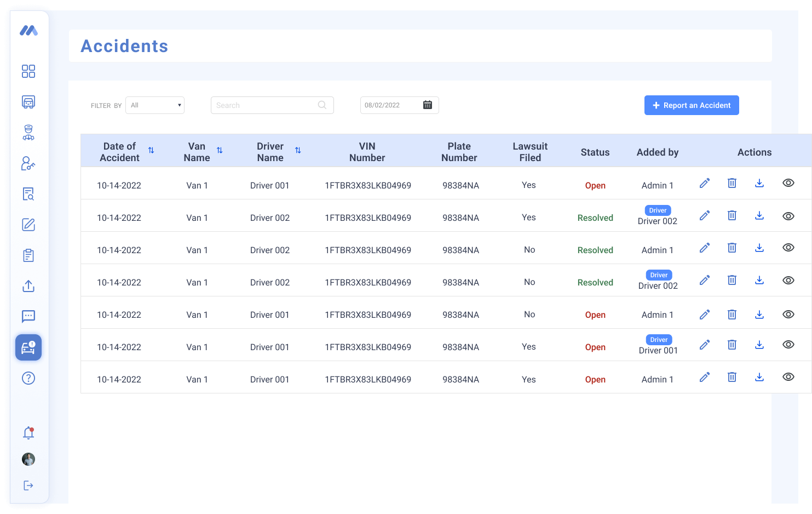Delete the second accident row via trash icon

coord(732,215)
